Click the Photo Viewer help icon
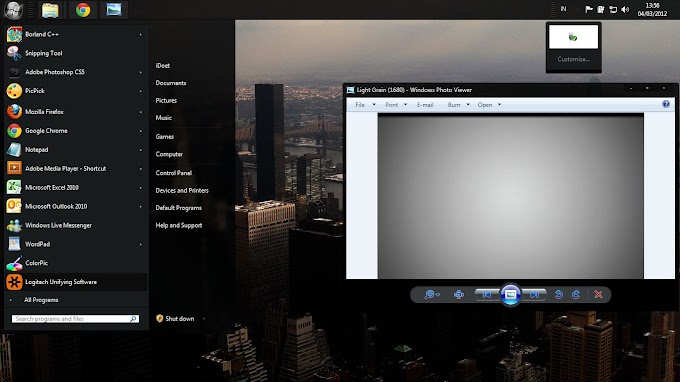 pos(666,104)
